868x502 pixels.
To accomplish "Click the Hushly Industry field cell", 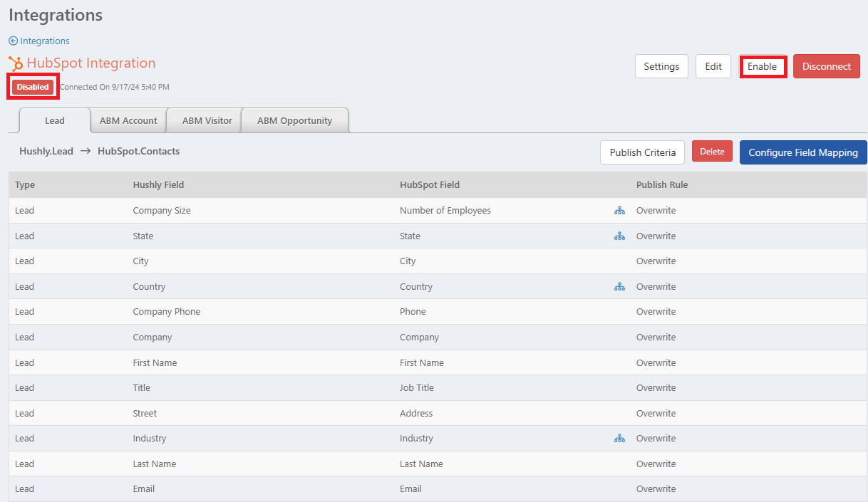I will (x=150, y=439).
